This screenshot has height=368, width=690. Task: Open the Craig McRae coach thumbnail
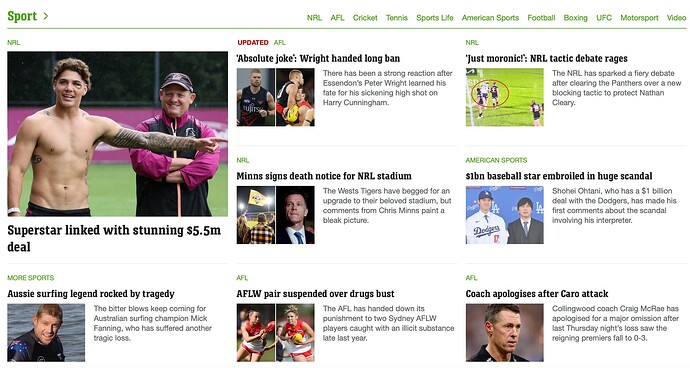(x=505, y=332)
